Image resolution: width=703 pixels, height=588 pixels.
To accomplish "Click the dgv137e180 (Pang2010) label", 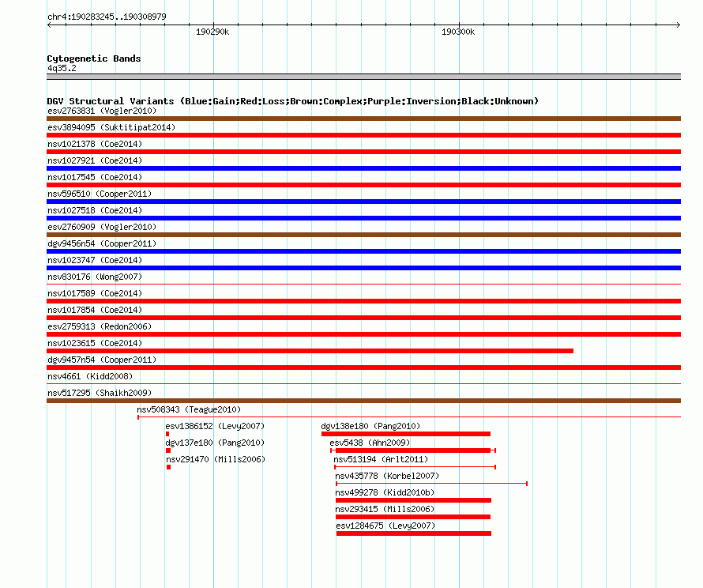I will pos(215,443).
